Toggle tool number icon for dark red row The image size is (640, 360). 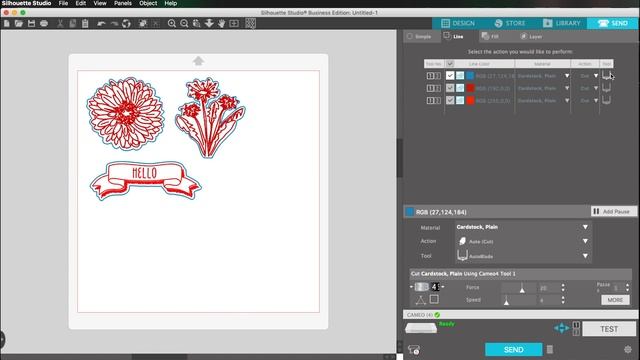point(433,88)
